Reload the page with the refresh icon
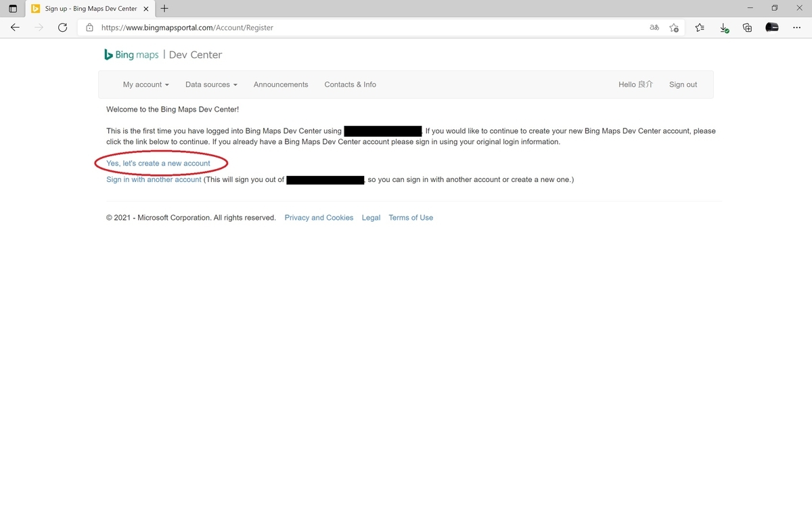This screenshot has width=812, height=518. pyautogui.click(x=62, y=28)
